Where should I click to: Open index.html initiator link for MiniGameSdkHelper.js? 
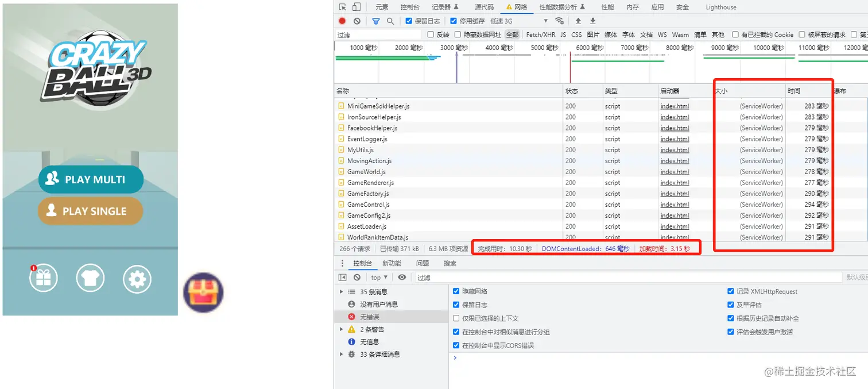pyautogui.click(x=675, y=106)
